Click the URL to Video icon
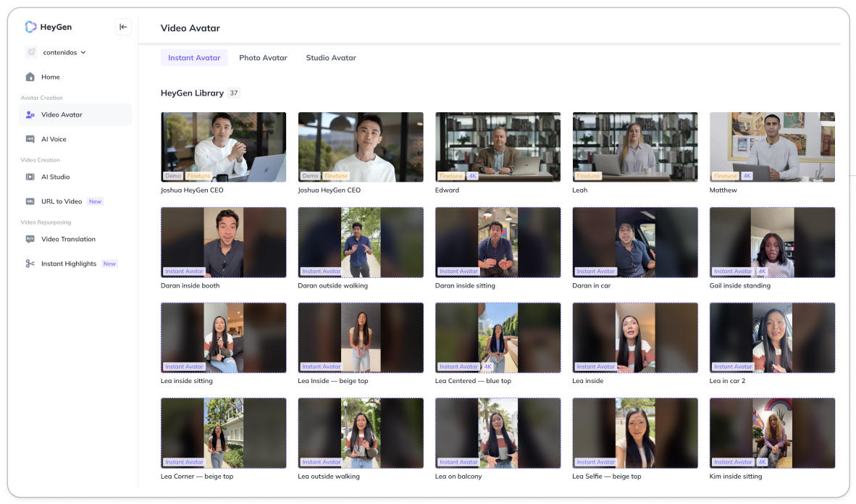 30,201
